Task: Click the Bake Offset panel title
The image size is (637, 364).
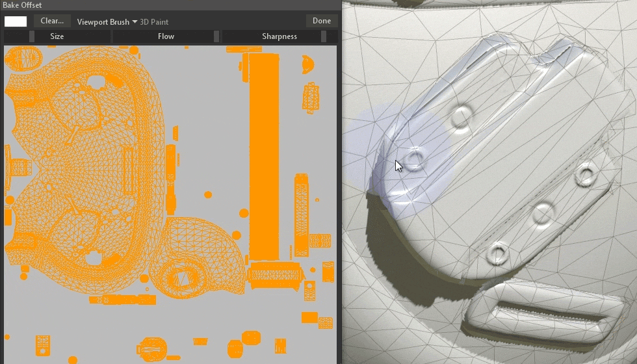Action: pyautogui.click(x=22, y=5)
